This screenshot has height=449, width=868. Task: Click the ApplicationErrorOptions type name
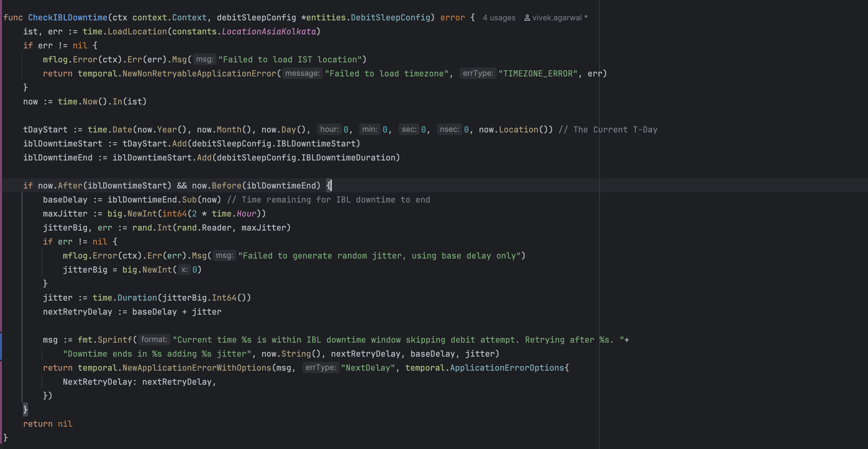507,368
